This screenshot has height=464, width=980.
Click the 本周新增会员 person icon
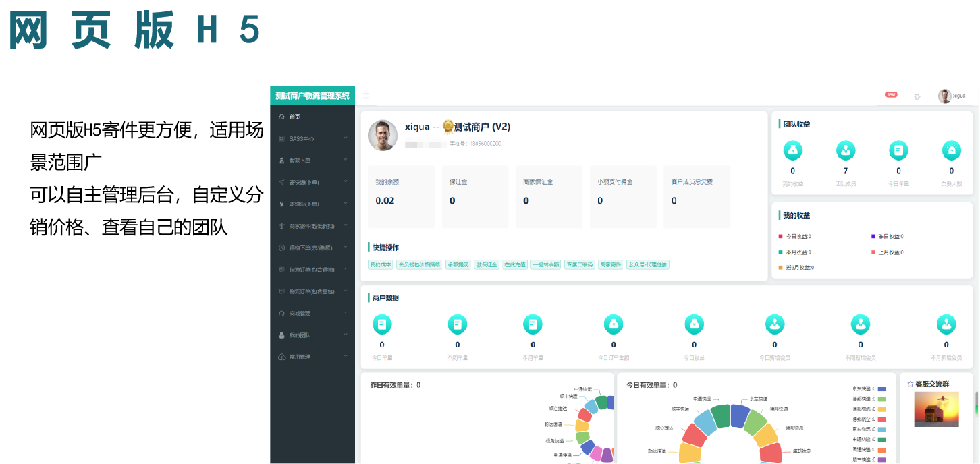[861, 324]
